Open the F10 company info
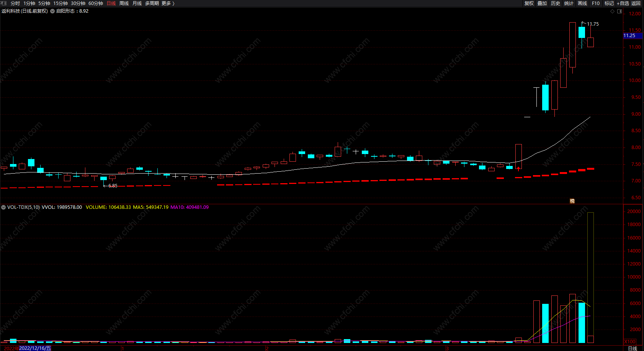Screen dimensions: 644x351 pos(596,3)
